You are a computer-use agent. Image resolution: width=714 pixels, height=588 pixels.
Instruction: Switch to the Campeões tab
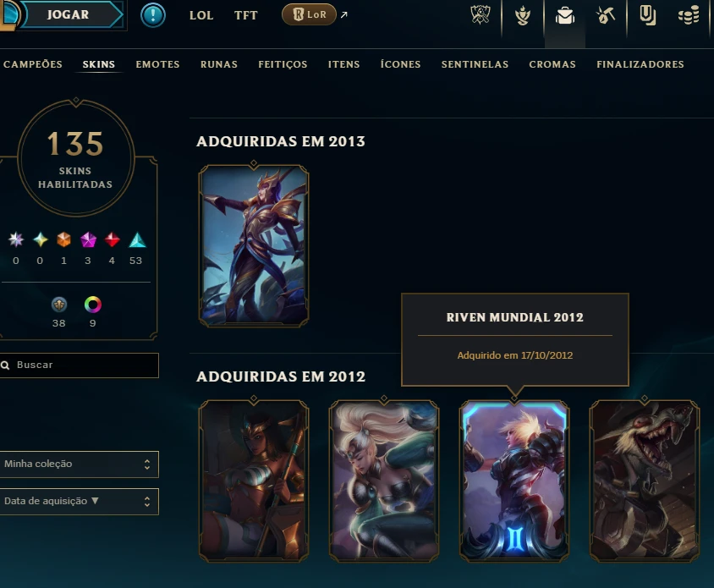coord(33,64)
